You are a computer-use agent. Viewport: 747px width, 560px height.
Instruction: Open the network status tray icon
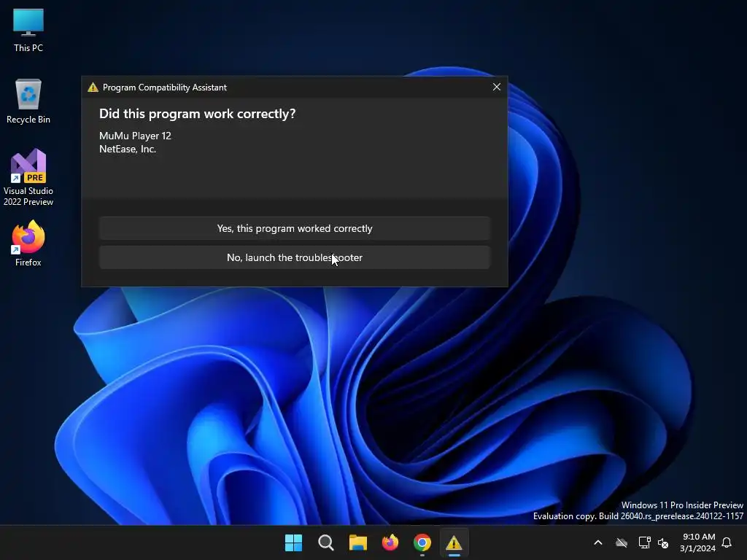645,542
